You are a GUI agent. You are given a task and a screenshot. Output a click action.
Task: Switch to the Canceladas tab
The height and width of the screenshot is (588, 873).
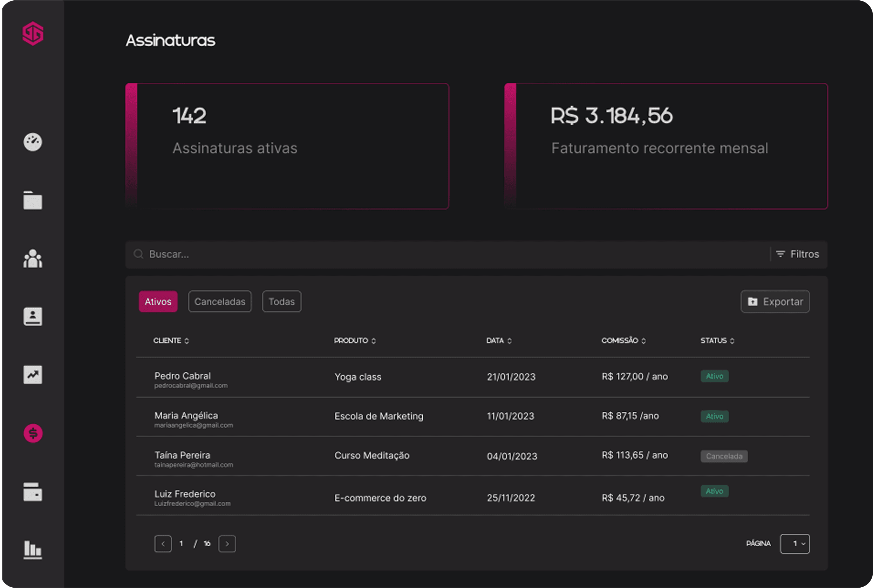(x=220, y=301)
